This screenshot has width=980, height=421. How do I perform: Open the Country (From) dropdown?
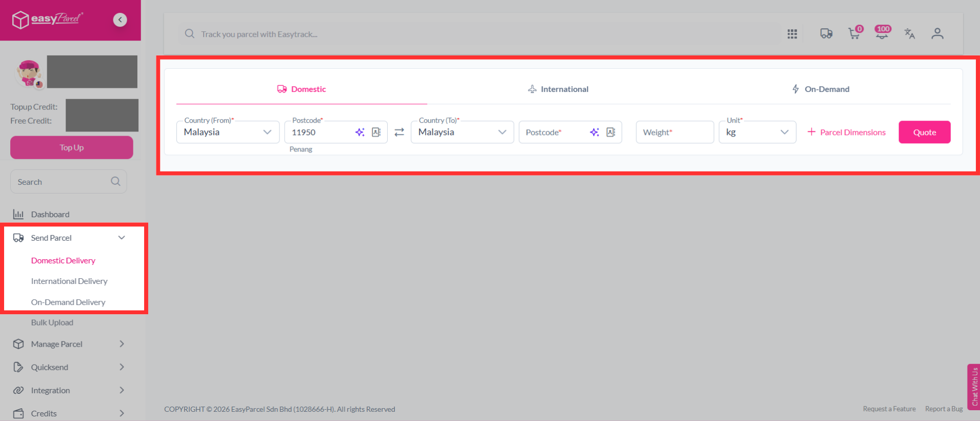[x=228, y=132]
